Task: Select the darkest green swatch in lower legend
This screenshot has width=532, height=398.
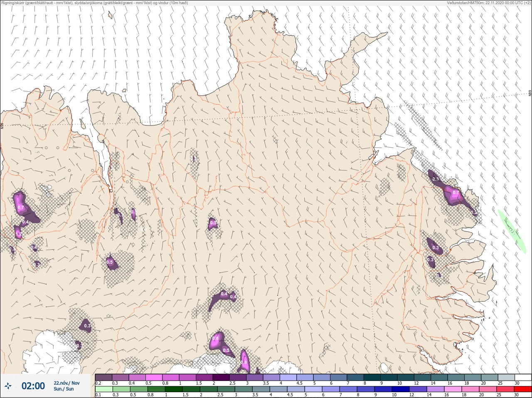Action: (x=173, y=389)
